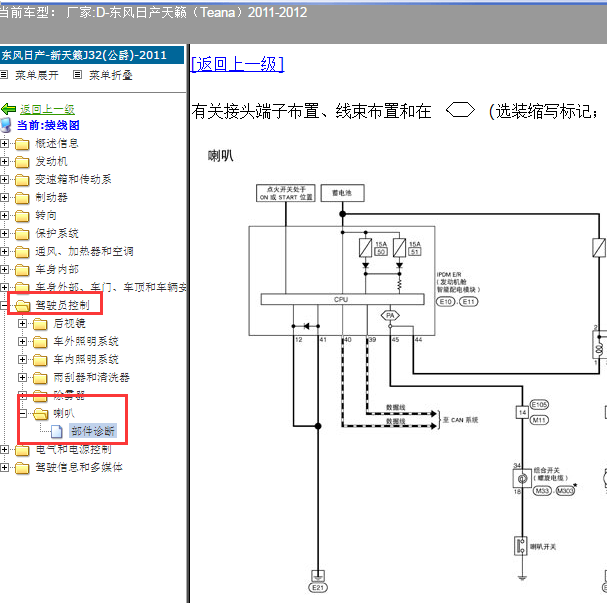Expand the 制动器 tree node
Viewport: 607px width, 603px height.
click(4, 197)
